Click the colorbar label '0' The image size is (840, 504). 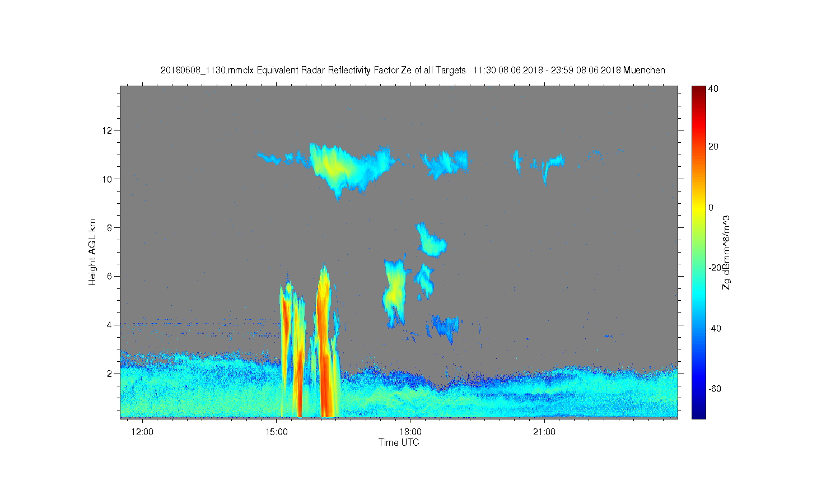click(711, 207)
